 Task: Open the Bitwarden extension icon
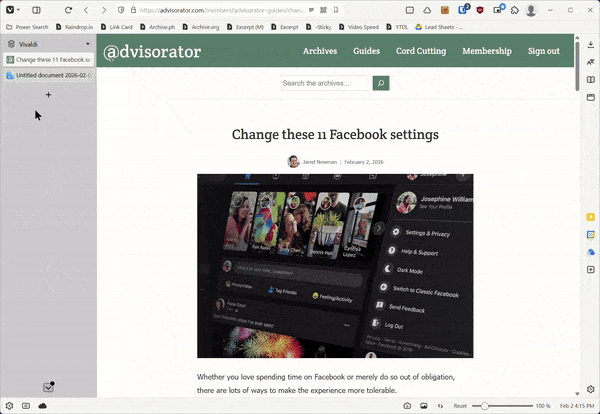click(463, 10)
